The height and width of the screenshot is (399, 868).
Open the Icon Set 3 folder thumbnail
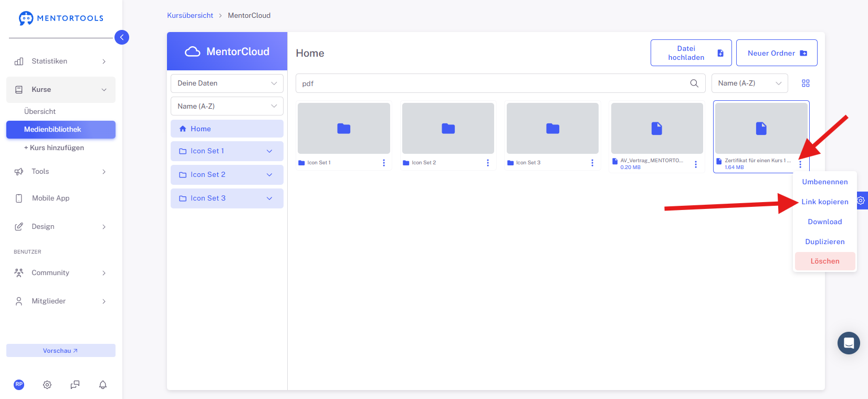pyautogui.click(x=552, y=129)
